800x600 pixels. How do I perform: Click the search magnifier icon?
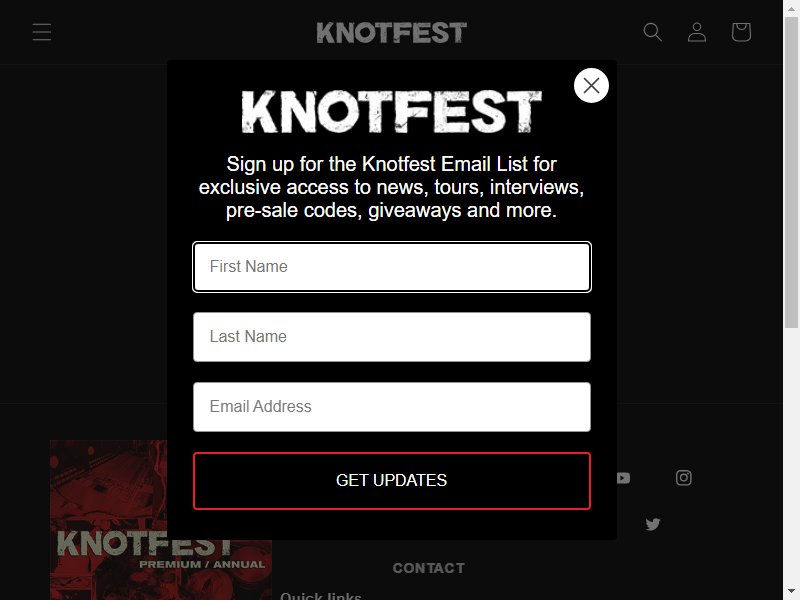(x=653, y=32)
